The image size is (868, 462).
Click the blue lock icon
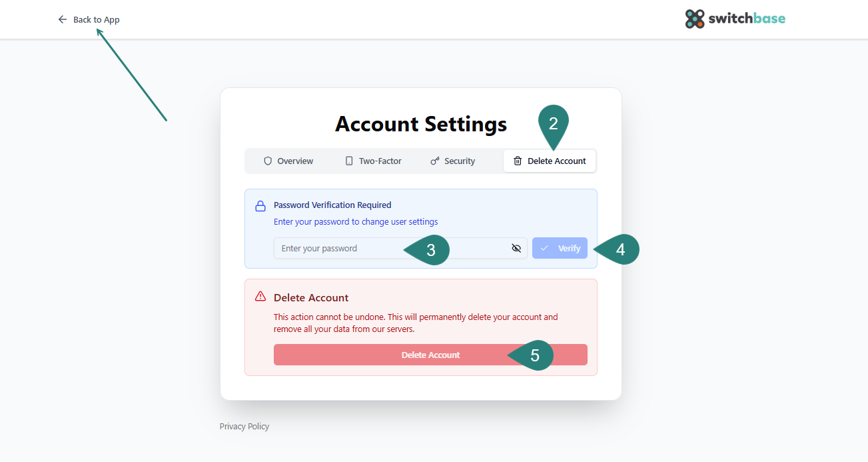click(x=260, y=207)
